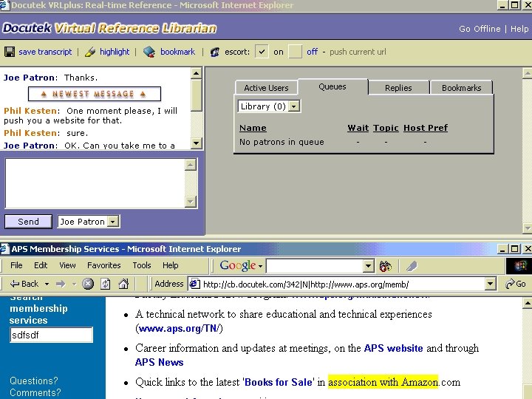Click the Google search binoculars icon

pyautogui.click(x=386, y=266)
